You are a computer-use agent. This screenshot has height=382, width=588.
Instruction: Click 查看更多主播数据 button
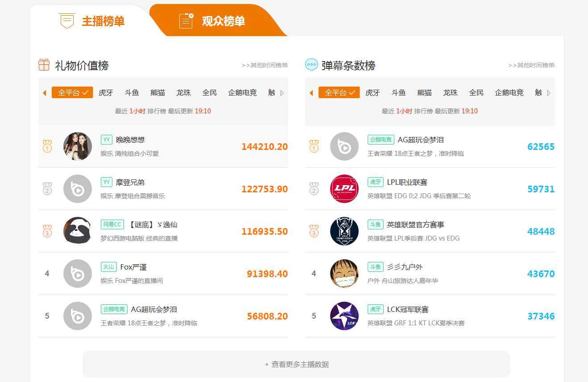(296, 364)
